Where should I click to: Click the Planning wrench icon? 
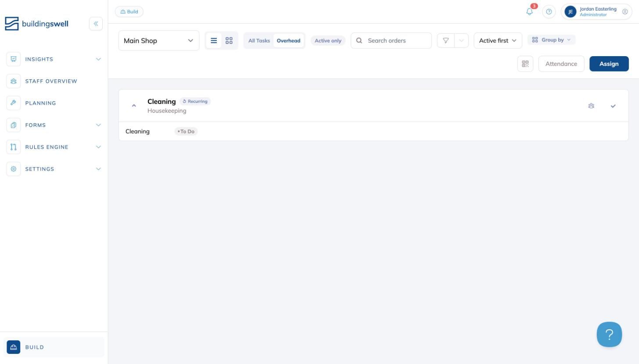point(14,103)
